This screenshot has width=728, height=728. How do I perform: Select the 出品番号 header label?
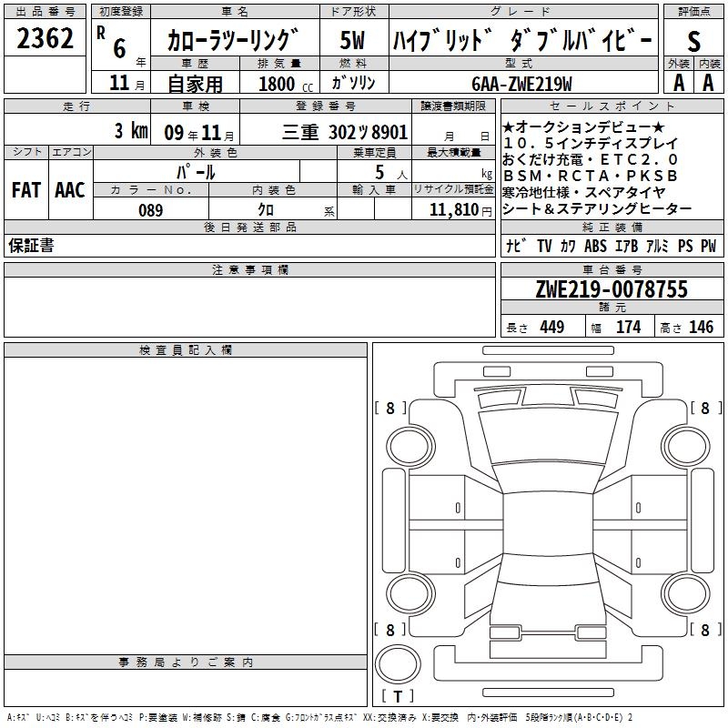pos(45,12)
